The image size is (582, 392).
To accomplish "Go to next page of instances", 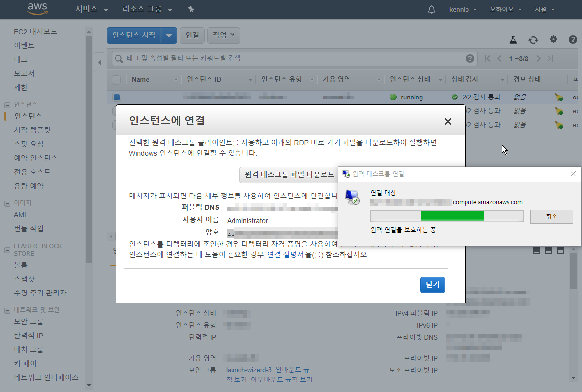I will [539, 59].
